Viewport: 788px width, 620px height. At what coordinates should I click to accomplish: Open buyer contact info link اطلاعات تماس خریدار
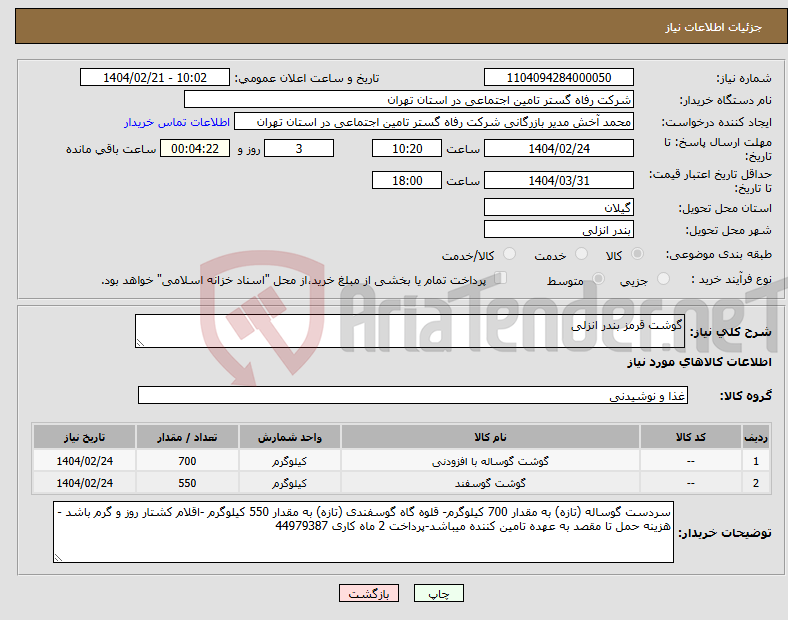(177, 122)
